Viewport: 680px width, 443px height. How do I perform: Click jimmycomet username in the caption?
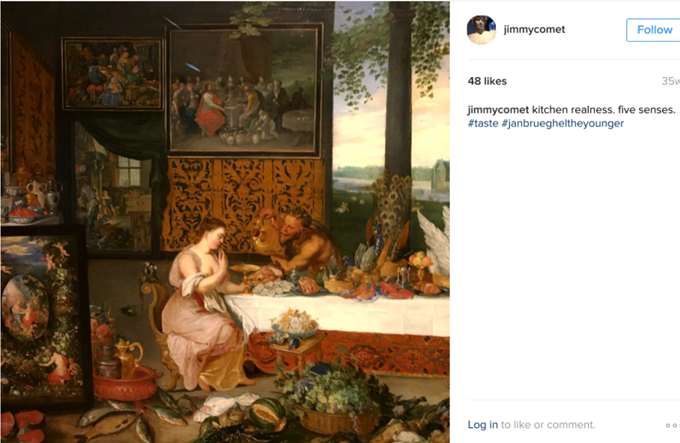tap(498, 110)
